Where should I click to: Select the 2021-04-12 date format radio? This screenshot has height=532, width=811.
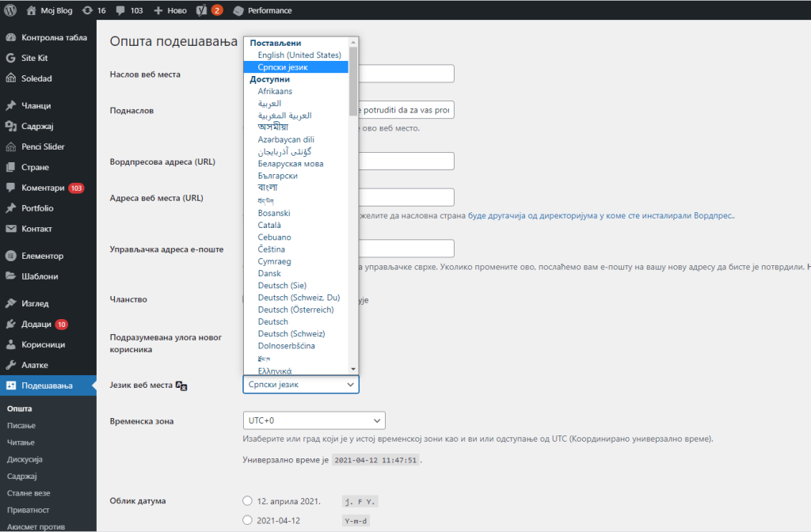point(248,521)
